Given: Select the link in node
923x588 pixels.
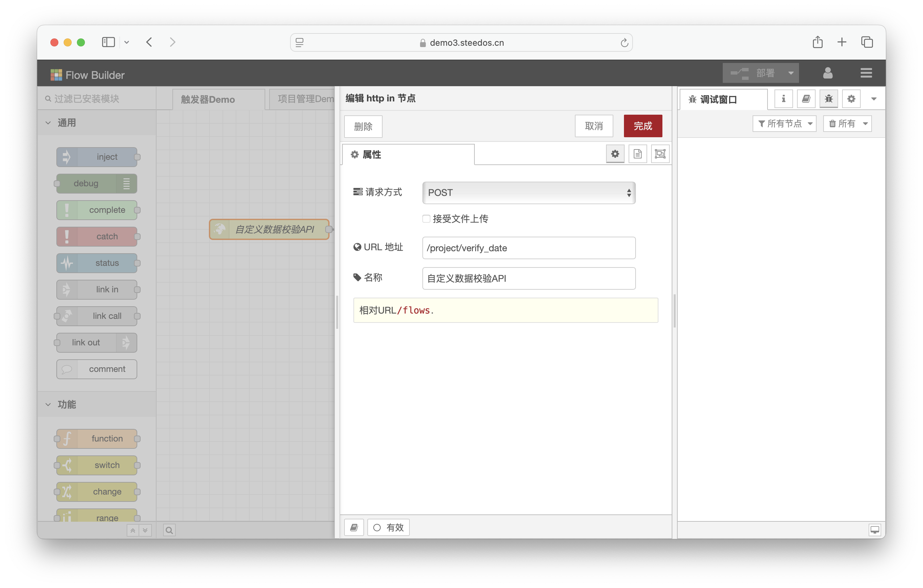Looking at the screenshot, I should pyautogui.click(x=97, y=289).
